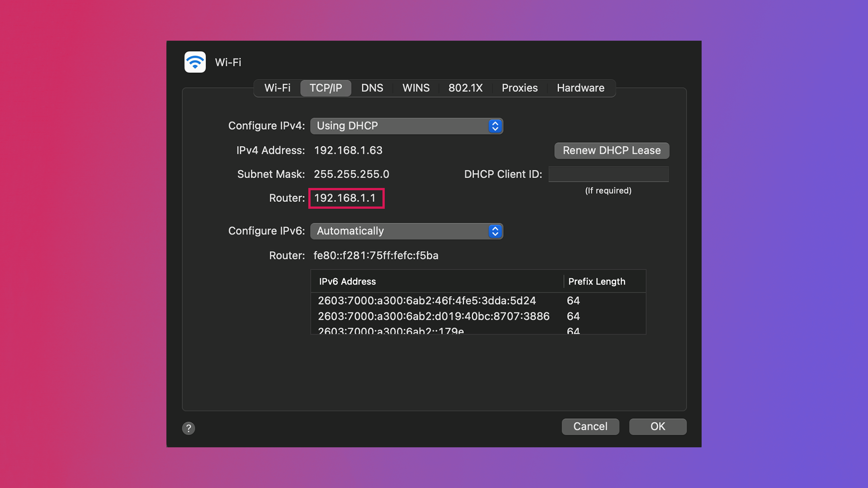Select the IPv6 row ending in 3dda:5d24
The height and width of the screenshot is (488, 868).
click(x=478, y=301)
